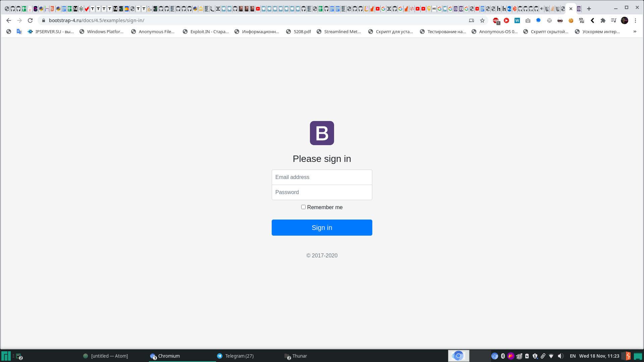Screen dimensions: 644x362
Task: Open the Exploit.IN bookmark
Action: [x=206, y=32]
